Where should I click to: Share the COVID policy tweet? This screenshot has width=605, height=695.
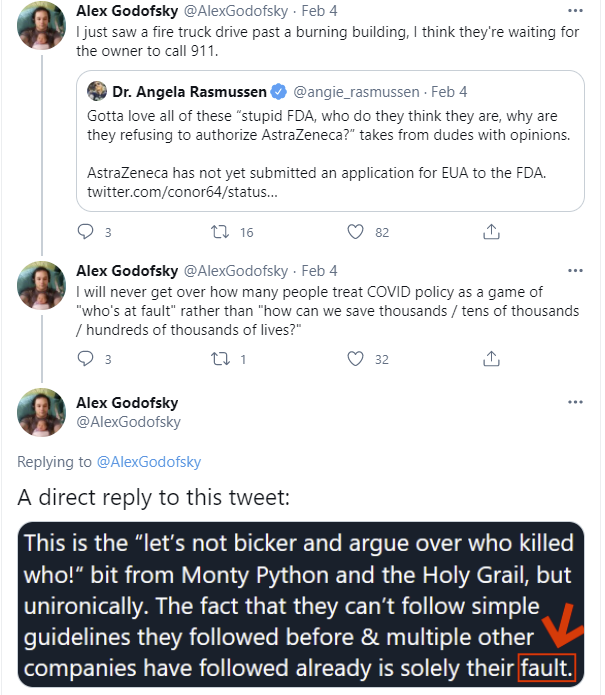(x=491, y=358)
